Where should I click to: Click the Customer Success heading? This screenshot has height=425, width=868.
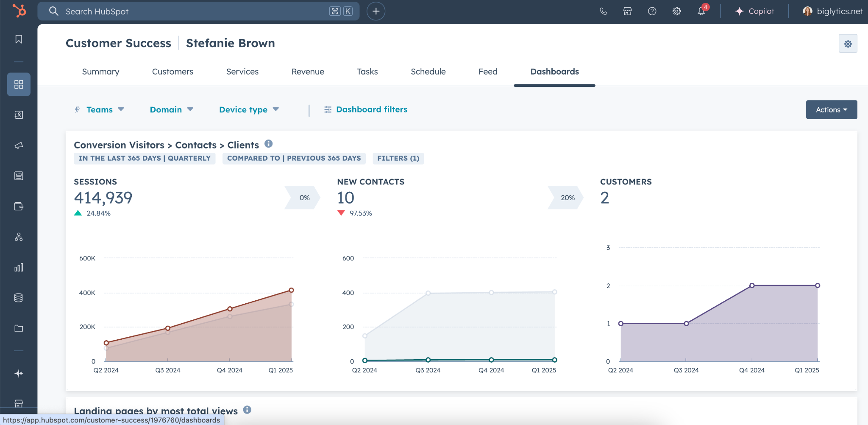(x=118, y=43)
